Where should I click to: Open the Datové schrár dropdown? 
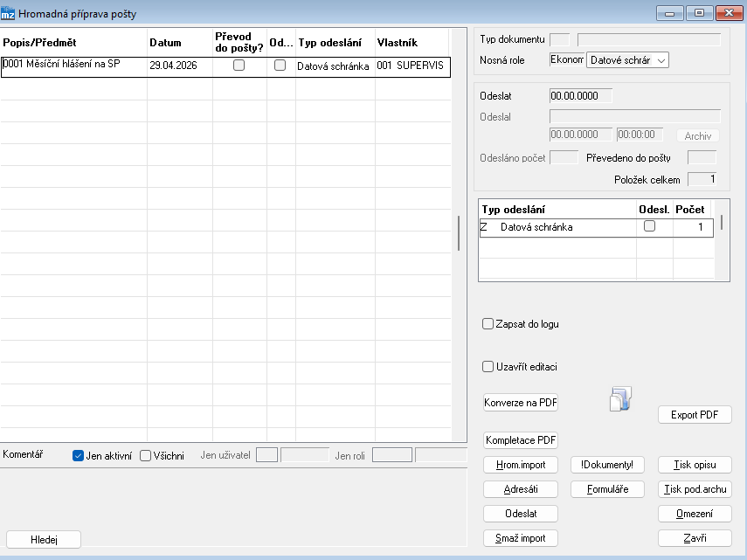(627, 60)
